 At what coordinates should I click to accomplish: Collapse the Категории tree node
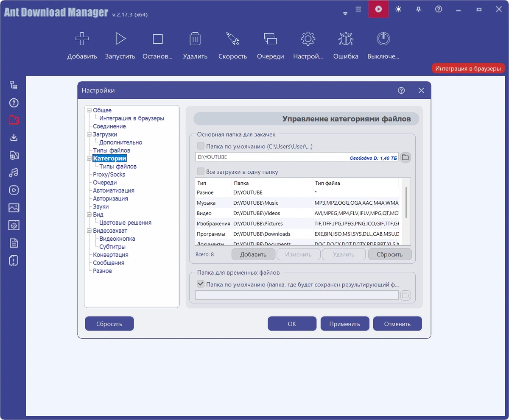89,159
